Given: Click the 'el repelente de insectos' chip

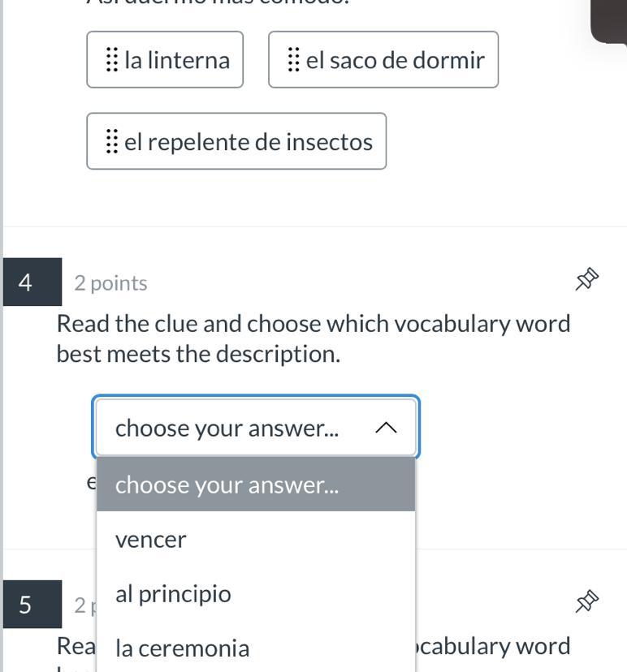Looking at the screenshot, I should [x=248, y=142].
